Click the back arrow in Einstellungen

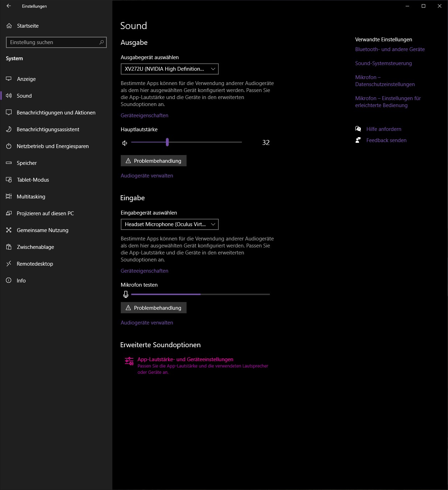point(9,6)
